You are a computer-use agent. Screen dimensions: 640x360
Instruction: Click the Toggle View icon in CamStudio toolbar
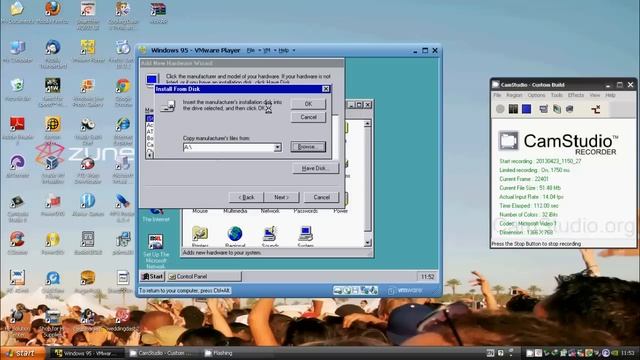tap(543, 109)
